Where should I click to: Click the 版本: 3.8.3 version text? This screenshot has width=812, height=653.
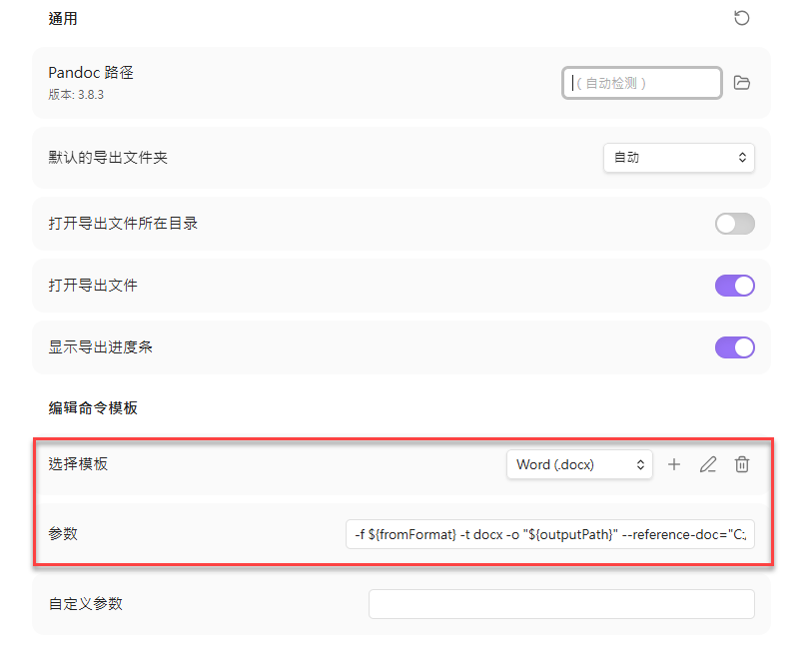click(x=77, y=94)
